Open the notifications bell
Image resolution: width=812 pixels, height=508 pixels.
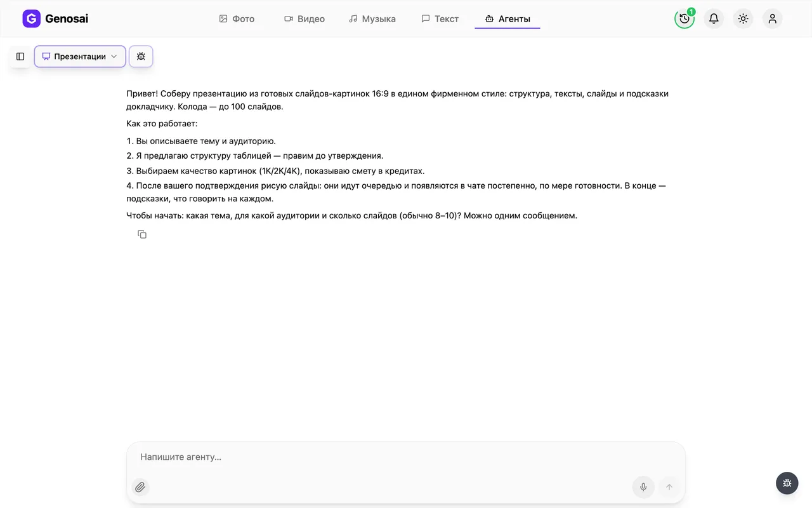[x=714, y=18]
